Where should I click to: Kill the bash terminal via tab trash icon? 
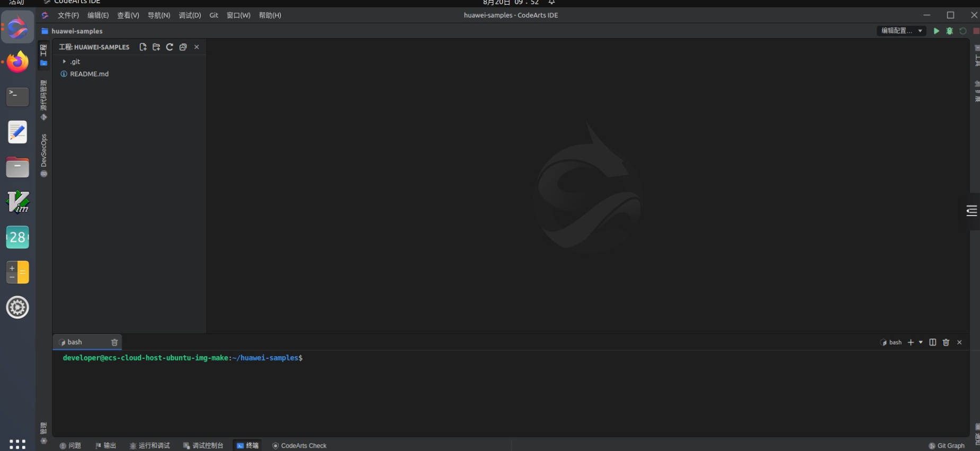[x=114, y=342]
